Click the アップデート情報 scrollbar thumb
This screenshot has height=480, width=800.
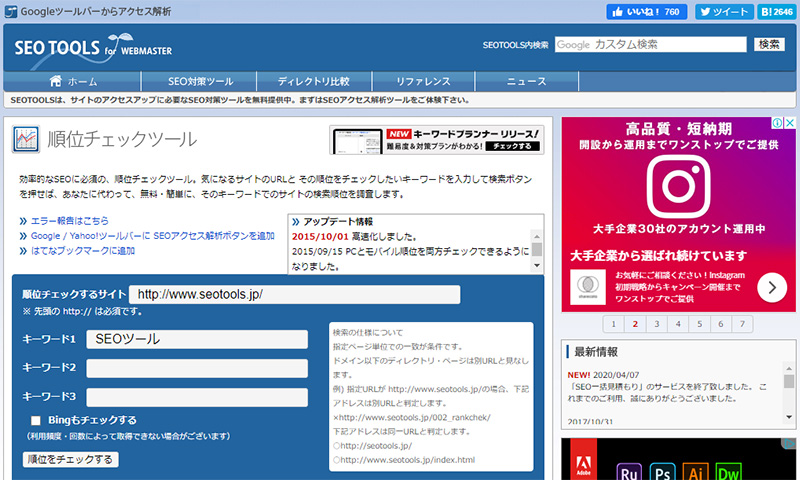pos(537,249)
